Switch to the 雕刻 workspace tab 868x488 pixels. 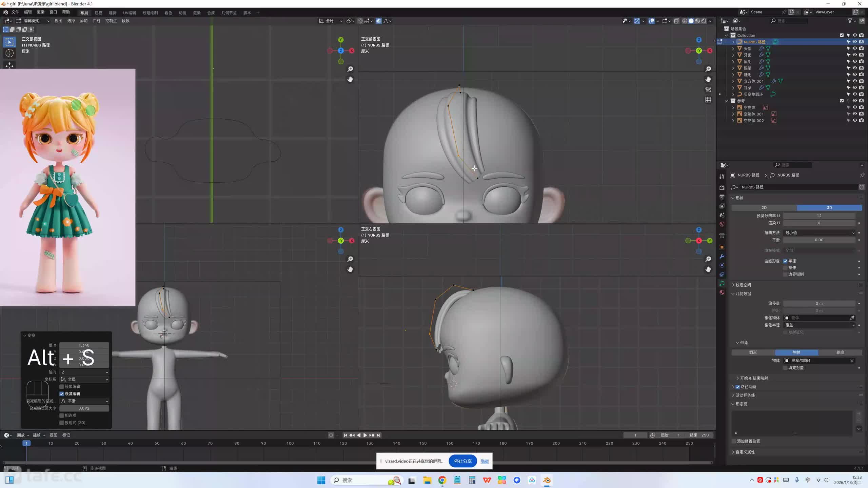[x=113, y=13]
